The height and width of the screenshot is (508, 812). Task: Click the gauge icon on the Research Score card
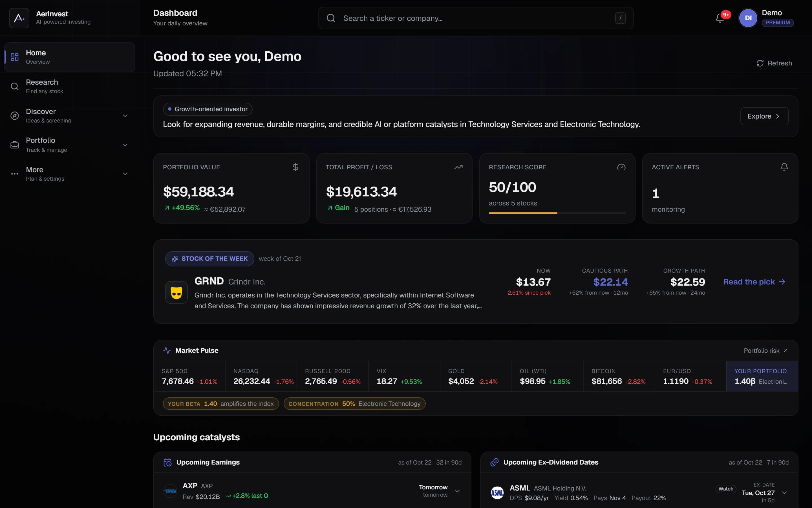[621, 167]
